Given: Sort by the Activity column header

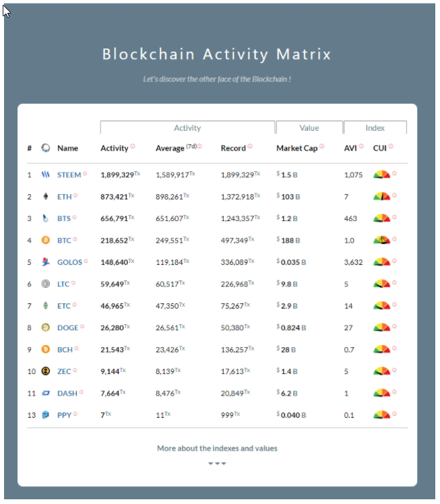Looking at the screenshot, I should (x=114, y=148).
